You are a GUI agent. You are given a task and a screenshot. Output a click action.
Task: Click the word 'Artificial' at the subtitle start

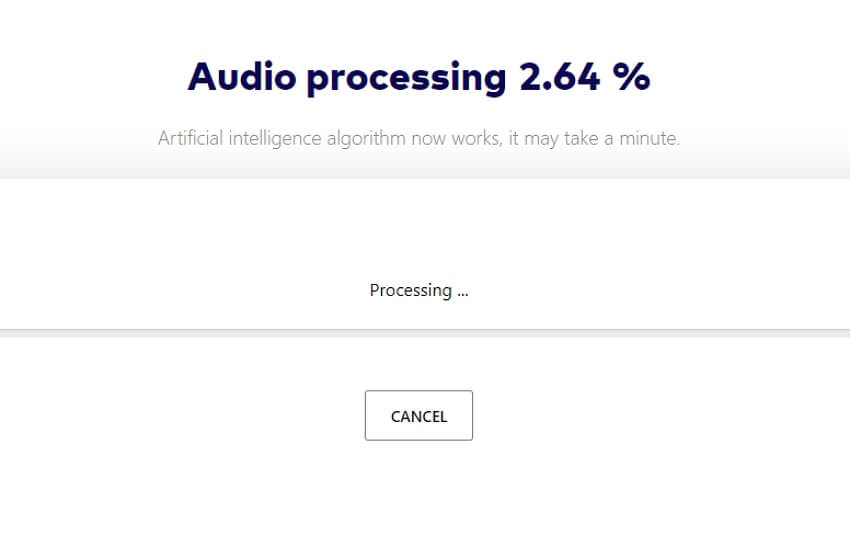pos(190,138)
